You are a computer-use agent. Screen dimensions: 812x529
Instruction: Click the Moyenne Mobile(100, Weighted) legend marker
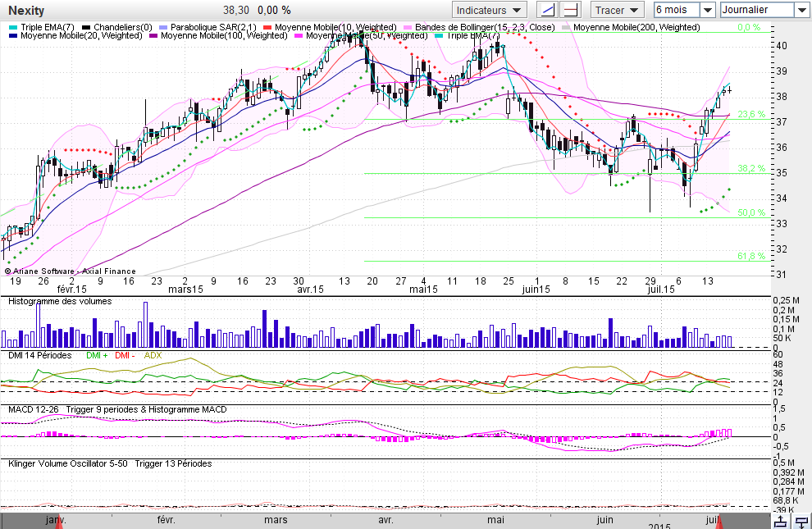tap(153, 36)
